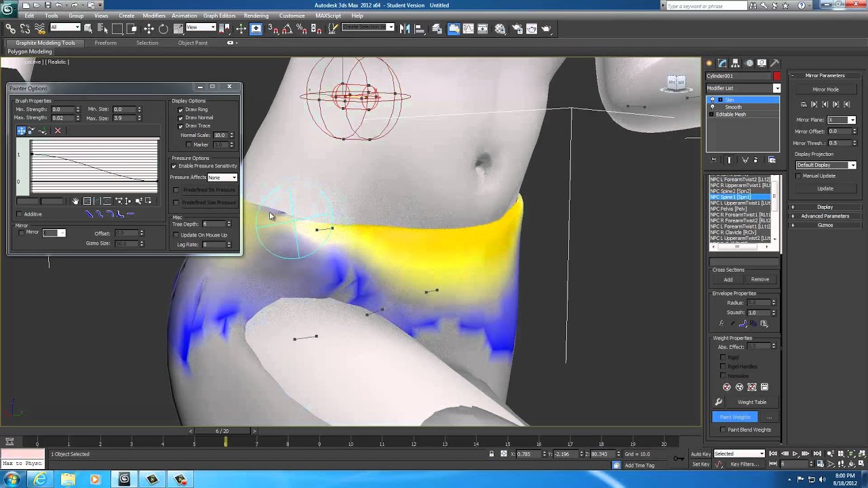Open the Rendering menu
This screenshot has width=868, height=488.
pos(256,16)
